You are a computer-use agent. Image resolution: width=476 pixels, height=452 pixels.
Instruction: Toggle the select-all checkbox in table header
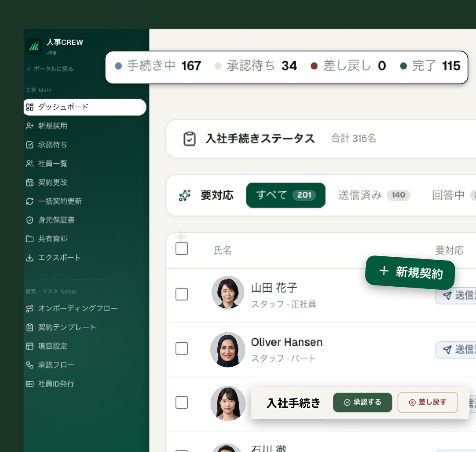(x=181, y=249)
